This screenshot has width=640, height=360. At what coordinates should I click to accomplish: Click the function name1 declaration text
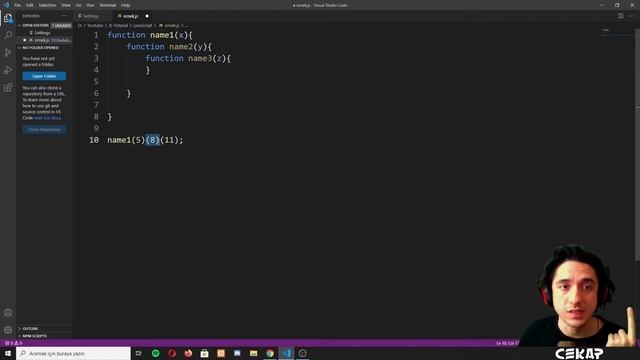click(x=149, y=35)
